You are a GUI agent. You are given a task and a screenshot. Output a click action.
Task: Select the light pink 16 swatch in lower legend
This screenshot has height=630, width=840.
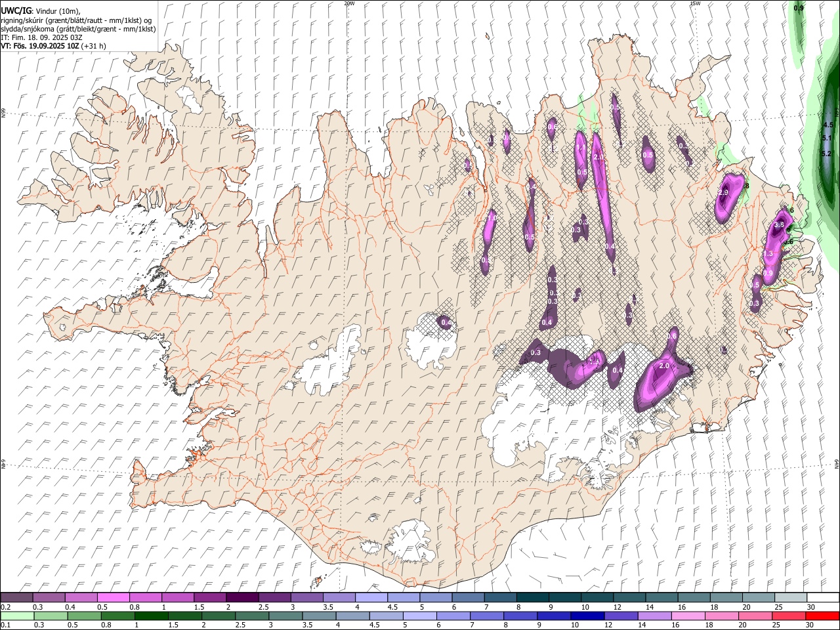click(x=688, y=616)
